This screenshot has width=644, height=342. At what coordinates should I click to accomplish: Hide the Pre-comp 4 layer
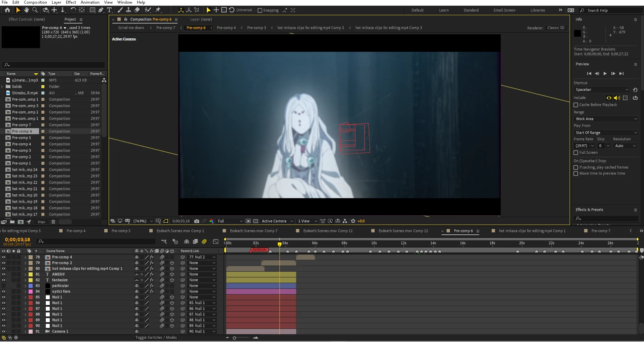pos(4,257)
